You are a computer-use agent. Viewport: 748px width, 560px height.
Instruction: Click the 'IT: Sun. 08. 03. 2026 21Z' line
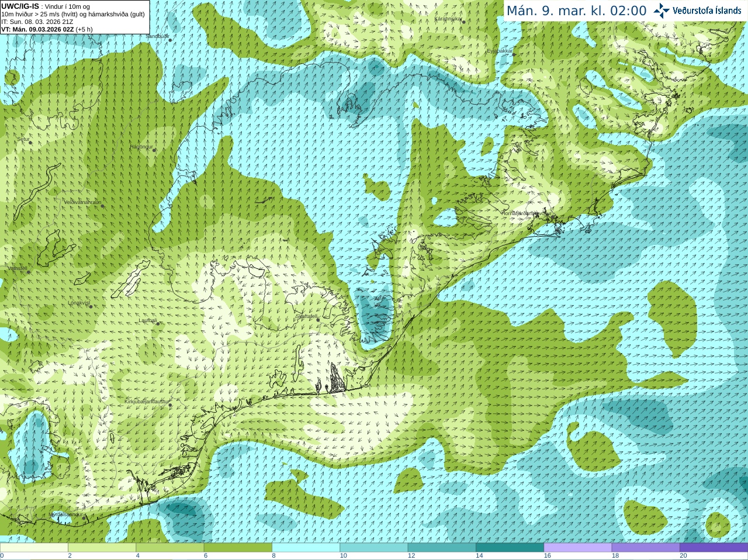tap(37, 22)
